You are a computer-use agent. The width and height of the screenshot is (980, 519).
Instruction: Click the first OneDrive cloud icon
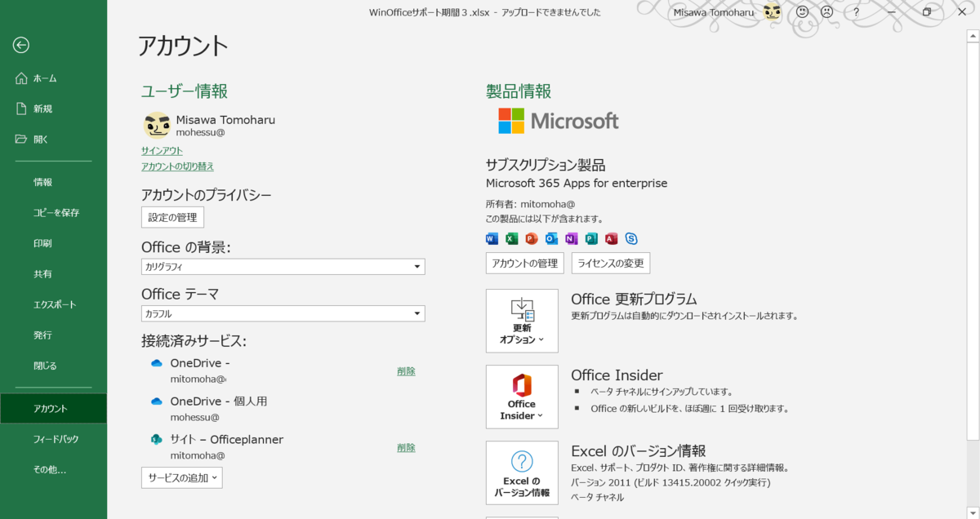coord(157,363)
